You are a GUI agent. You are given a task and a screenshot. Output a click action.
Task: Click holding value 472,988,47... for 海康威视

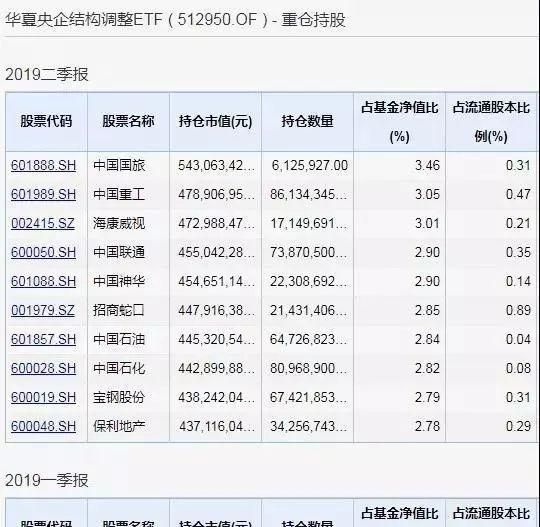216,224
